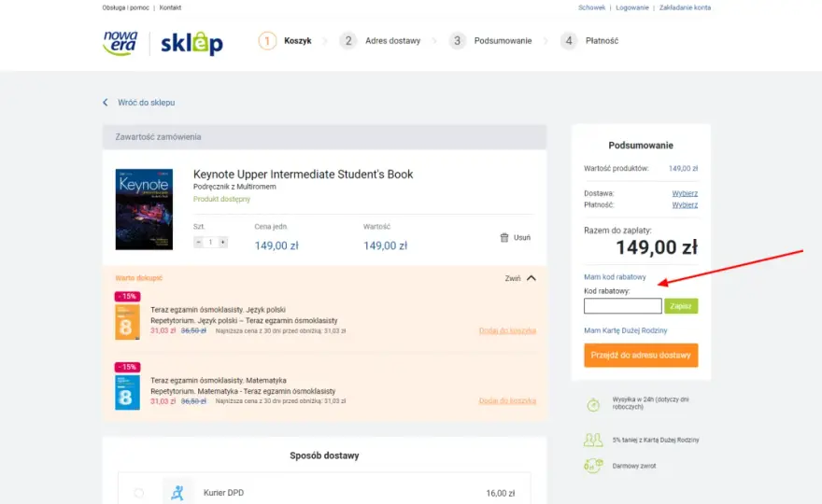Choose payment via Płatność Wybierz link
Screen dimensions: 822x504
686,204
